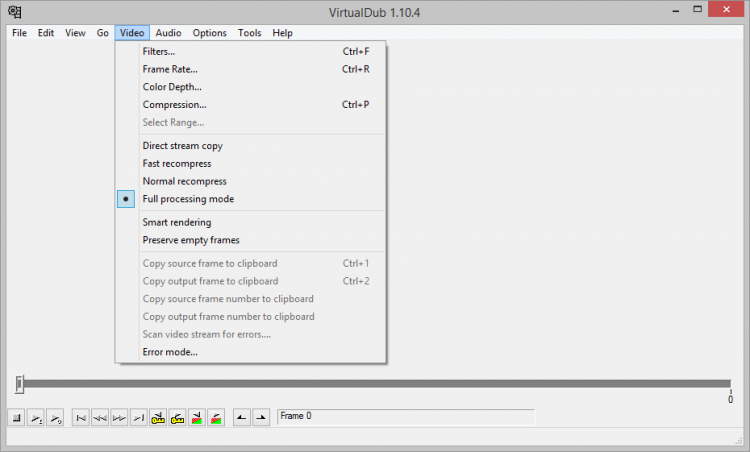Click the VirtualDub gear icon in title bar

tap(15, 11)
